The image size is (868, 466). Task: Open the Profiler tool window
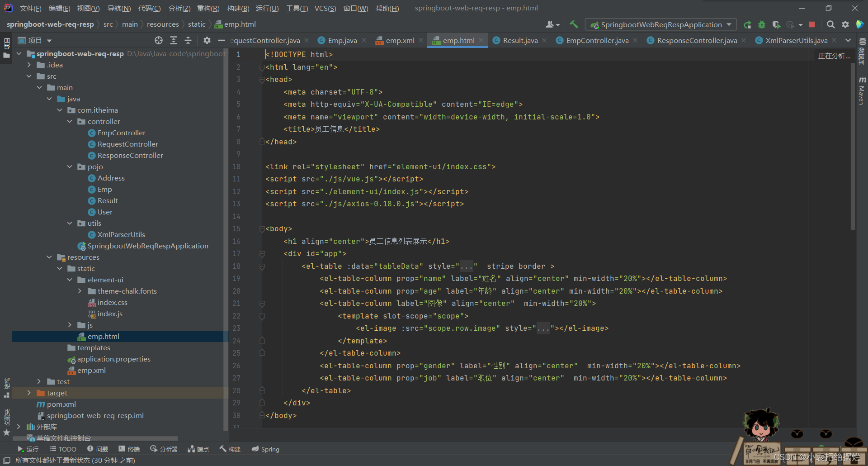click(x=164, y=449)
